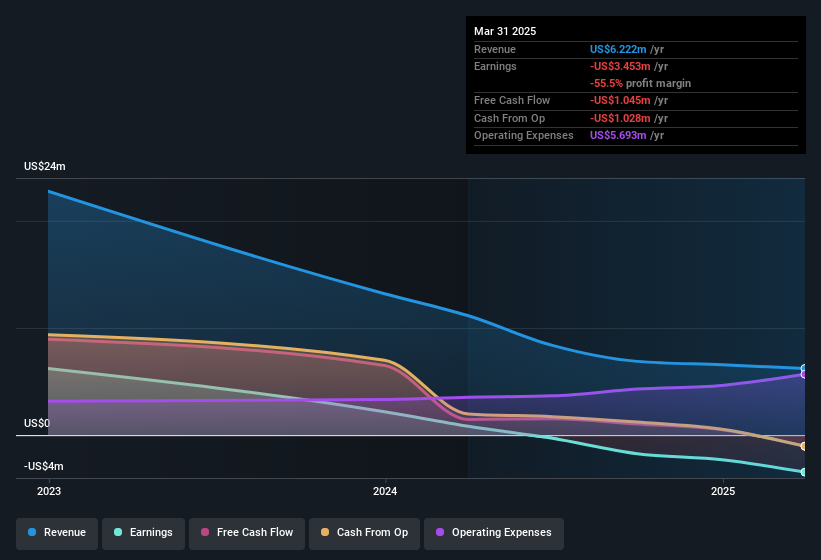Select the 2024 x-axis label
The width and height of the screenshot is (821, 560).
click(385, 491)
